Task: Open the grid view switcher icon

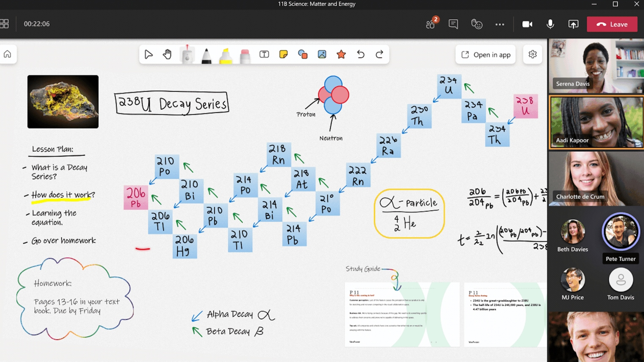Action: click(x=4, y=24)
